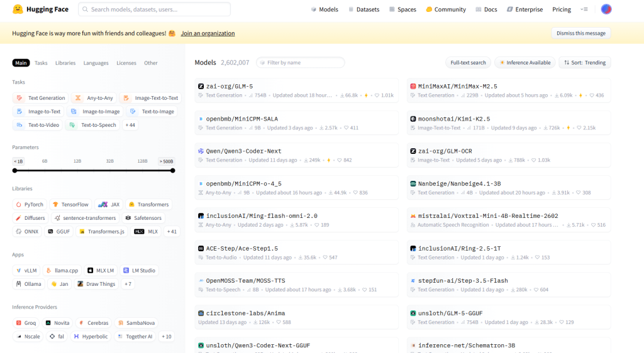
Task: Click the Hugging Face logo icon
Action: [x=18, y=9]
